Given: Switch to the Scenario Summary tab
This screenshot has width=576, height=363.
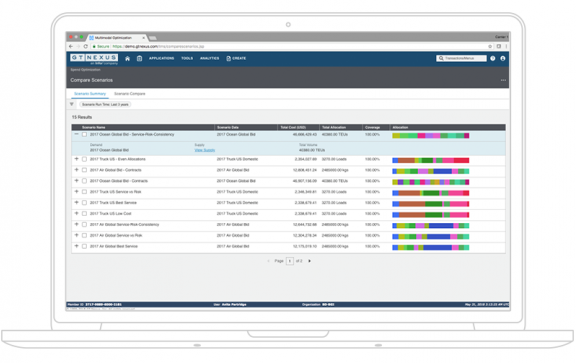Looking at the screenshot, I should (x=90, y=94).
